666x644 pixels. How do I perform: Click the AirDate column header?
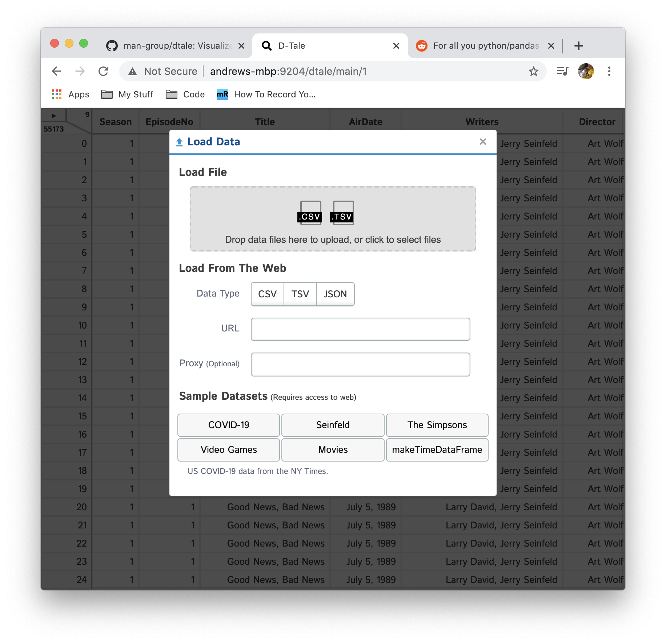(366, 122)
